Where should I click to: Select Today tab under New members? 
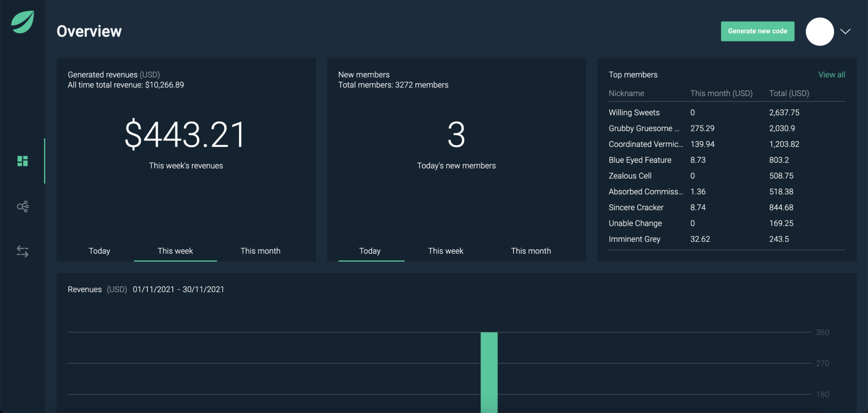click(x=370, y=251)
